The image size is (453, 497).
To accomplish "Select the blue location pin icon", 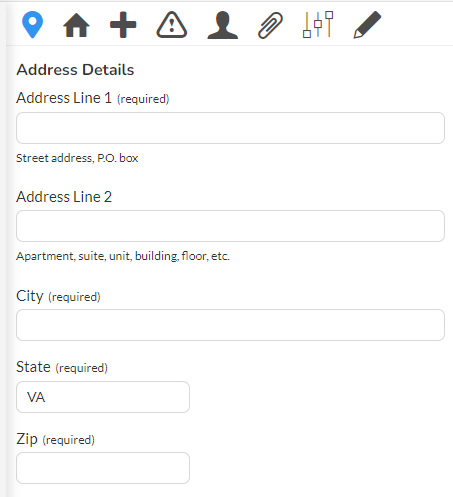I will pyautogui.click(x=32, y=25).
